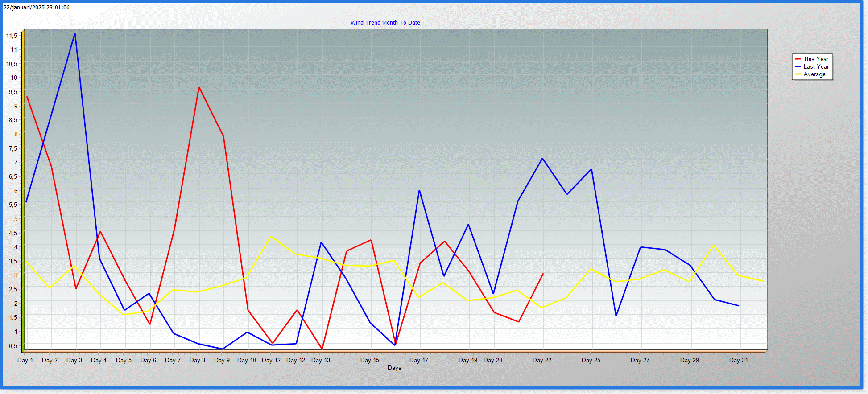Click the "Days" x-axis title
This screenshot has height=394, width=868.
(x=394, y=368)
